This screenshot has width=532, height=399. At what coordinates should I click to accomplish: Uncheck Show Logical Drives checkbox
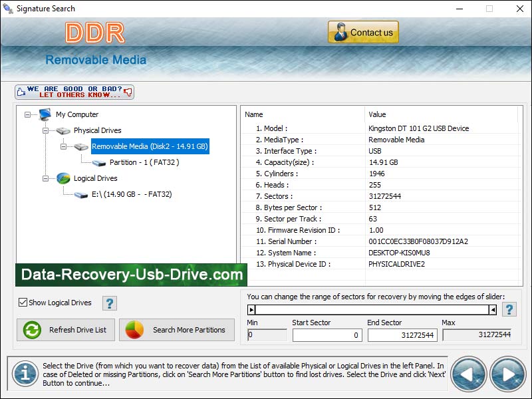(x=23, y=303)
